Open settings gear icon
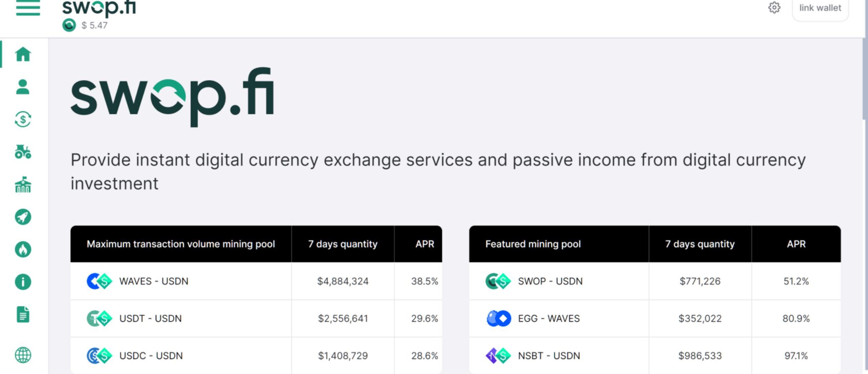 coord(774,7)
